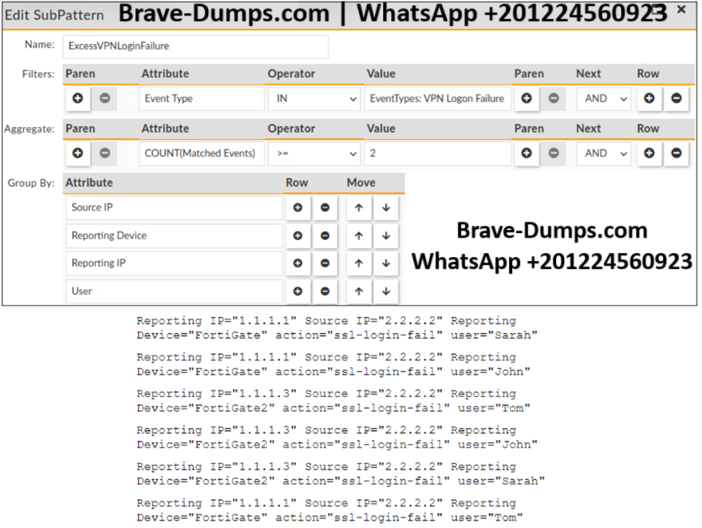
Task: Close the Edit SubPattern dialog
Action: 681,9
